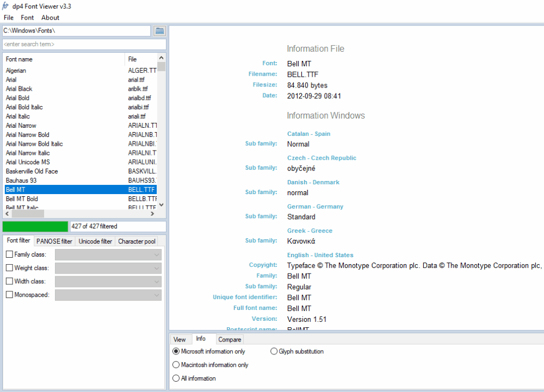Enable the Weight class checkbox
The width and height of the screenshot is (544, 392).
(9, 268)
